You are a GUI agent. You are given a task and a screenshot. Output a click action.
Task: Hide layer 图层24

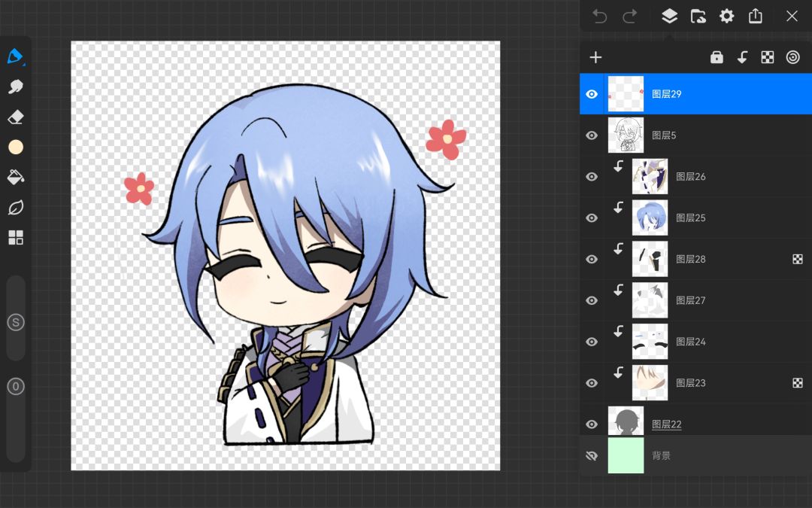[x=592, y=342]
